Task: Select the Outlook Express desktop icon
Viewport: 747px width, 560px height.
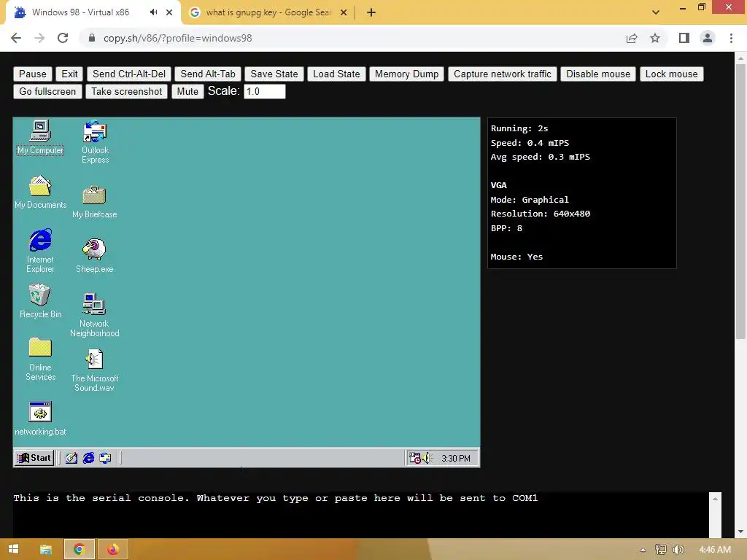Action: click(95, 142)
